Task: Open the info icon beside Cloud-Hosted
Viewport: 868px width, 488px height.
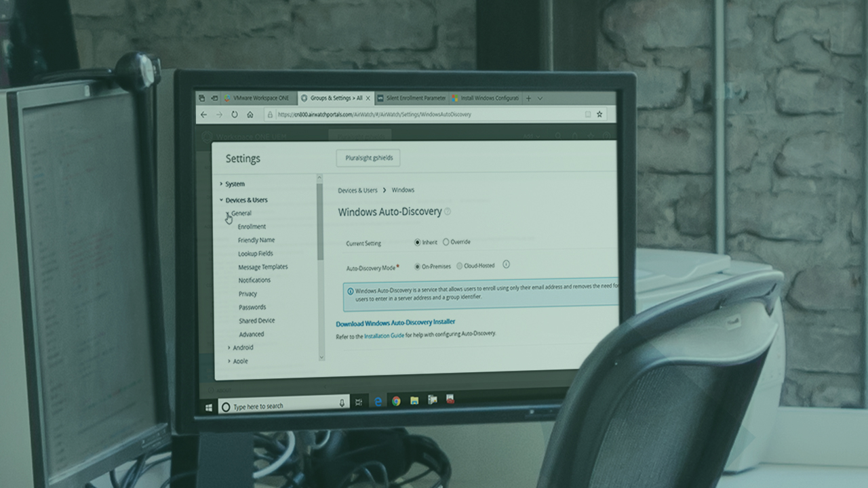Action: click(506, 265)
